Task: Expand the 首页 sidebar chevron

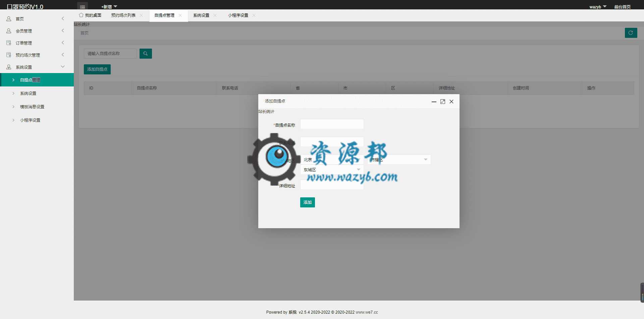Action: point(63,18)
